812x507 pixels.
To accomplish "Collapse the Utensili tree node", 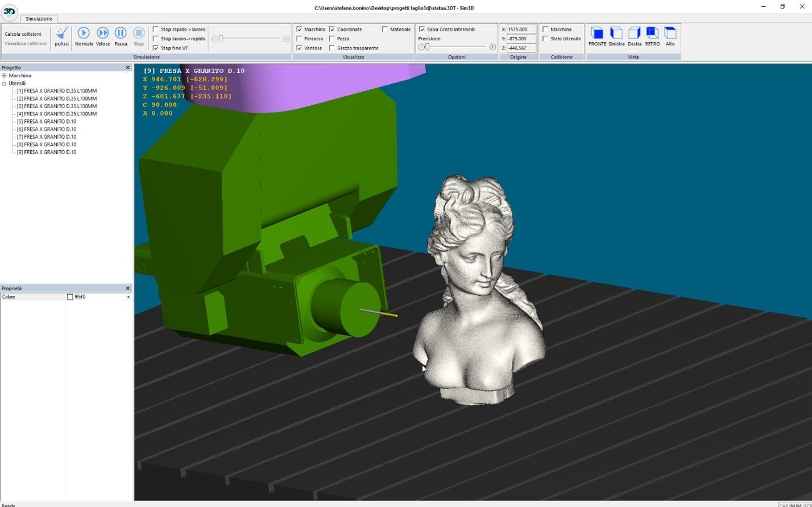I will coord(4,84).
